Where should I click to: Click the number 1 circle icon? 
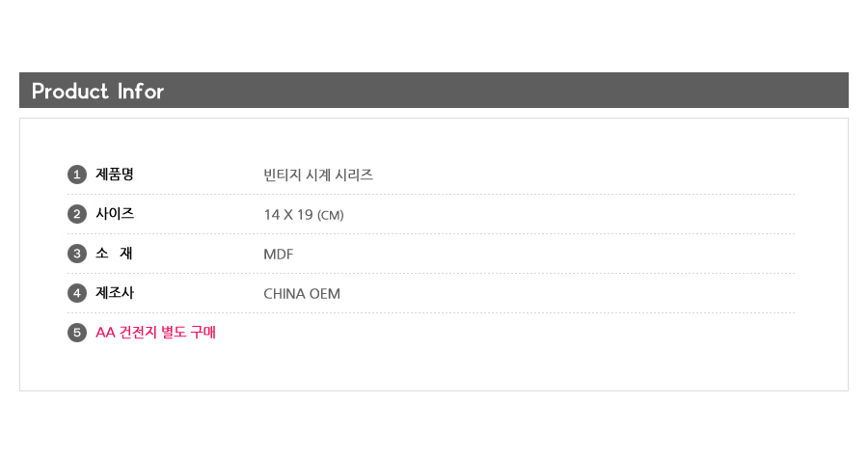pos(77,175)
